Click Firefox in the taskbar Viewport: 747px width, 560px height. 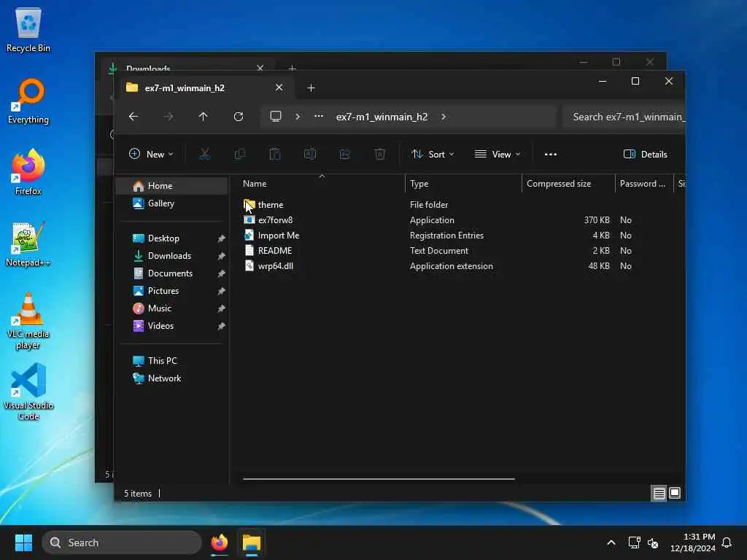pos(219,542)
